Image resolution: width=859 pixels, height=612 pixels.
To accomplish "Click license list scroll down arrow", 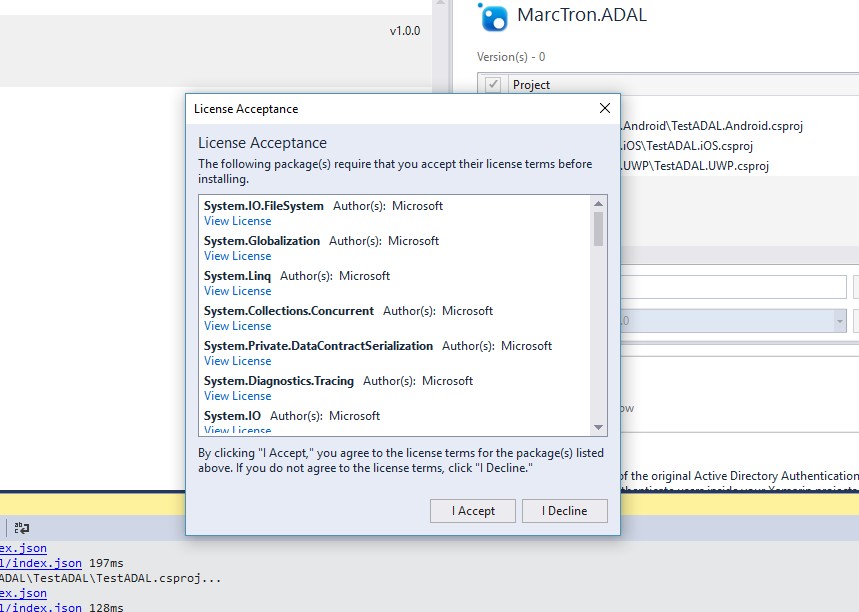I will point(598,427).
